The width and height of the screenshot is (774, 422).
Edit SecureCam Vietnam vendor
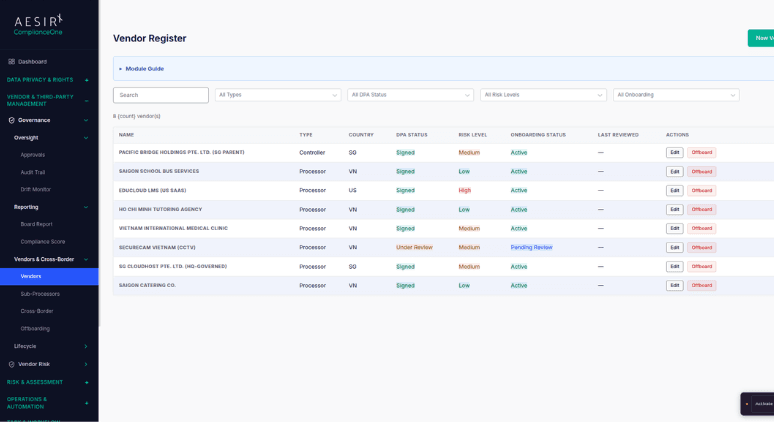675,248
